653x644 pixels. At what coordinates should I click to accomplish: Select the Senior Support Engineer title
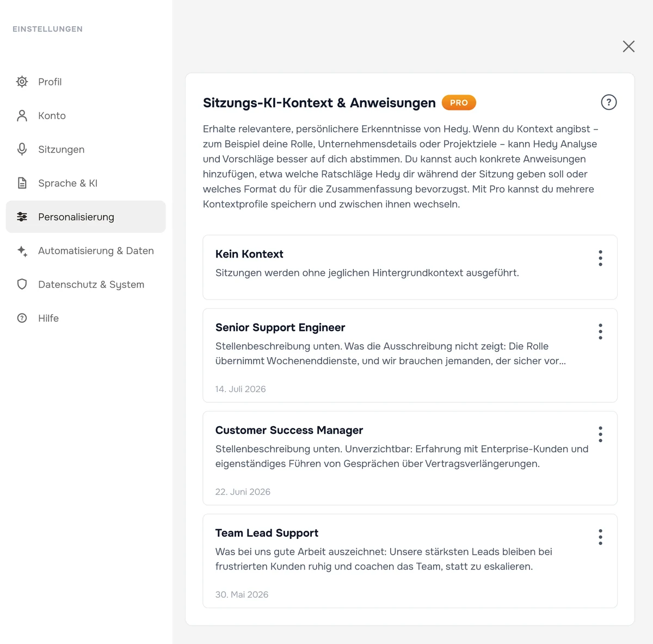[280, 328]
